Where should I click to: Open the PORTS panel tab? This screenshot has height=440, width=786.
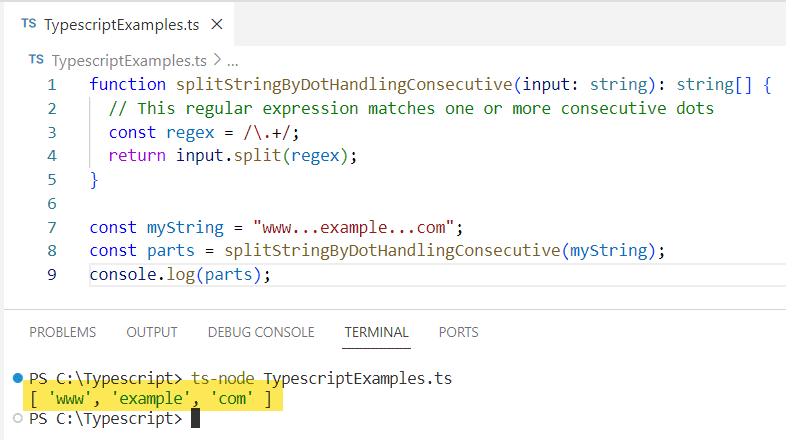459,332
